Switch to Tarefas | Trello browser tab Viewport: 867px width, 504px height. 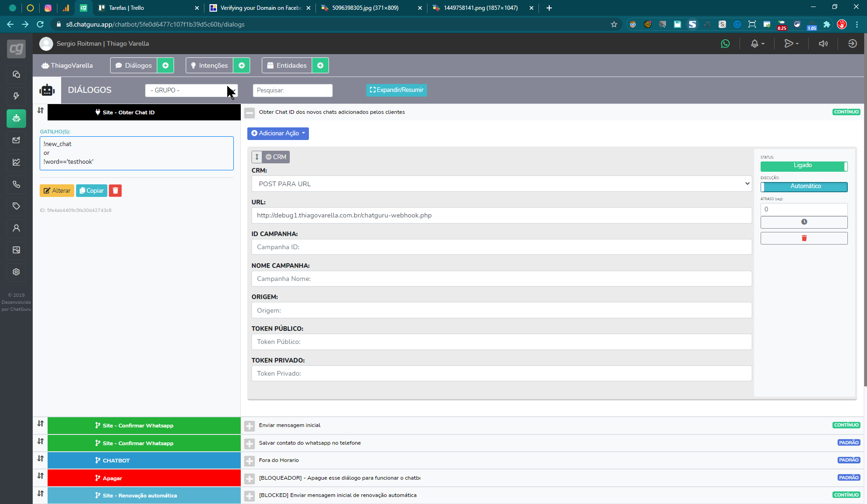point(148,8)
